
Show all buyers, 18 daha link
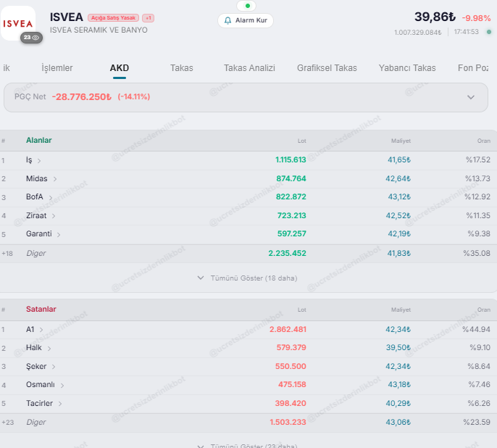[247, 278]
